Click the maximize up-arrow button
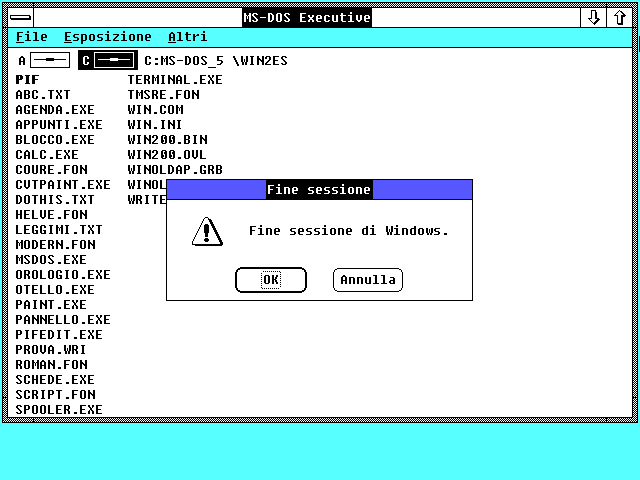The width and height of the screenshot is (640, 480). [620, 18]
